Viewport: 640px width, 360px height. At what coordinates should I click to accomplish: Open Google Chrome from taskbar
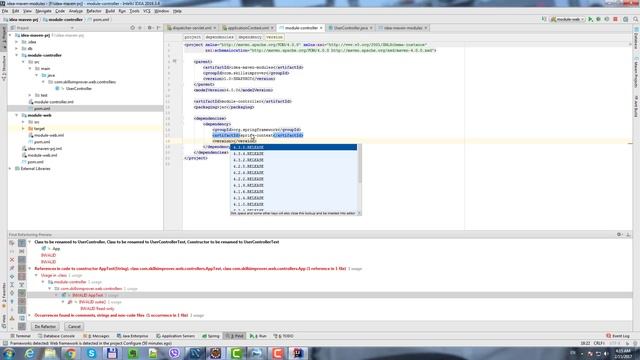[71, 353]
